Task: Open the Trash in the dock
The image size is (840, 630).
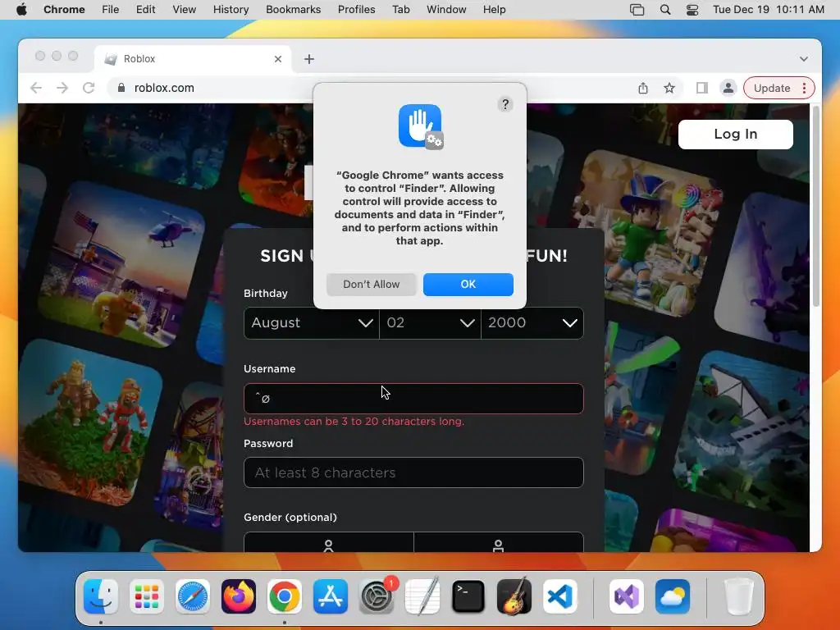Action: coord(739,596)
